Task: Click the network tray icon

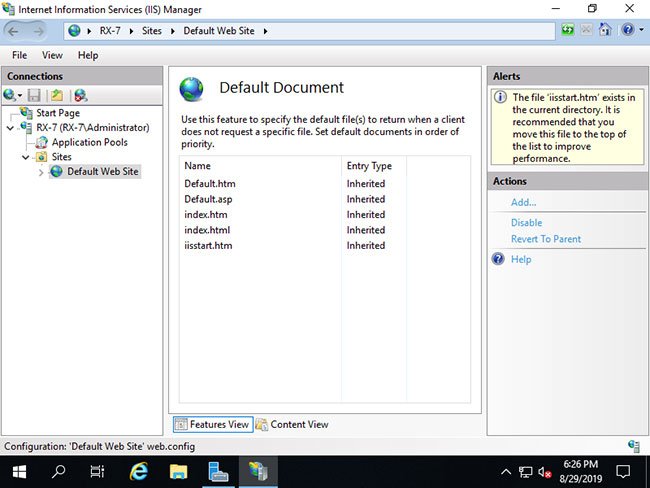Action: [526, 472]
